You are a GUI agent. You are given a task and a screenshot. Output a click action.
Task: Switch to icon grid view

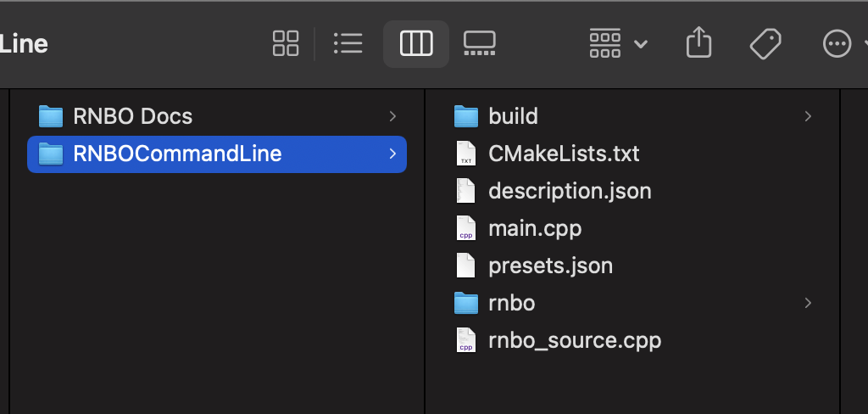click(286, 43)
